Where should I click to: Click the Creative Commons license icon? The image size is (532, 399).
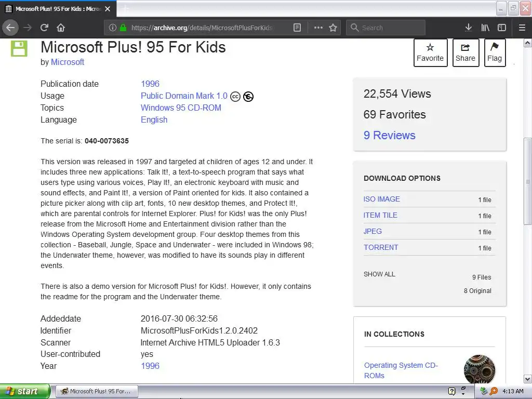tap(235, 97)
